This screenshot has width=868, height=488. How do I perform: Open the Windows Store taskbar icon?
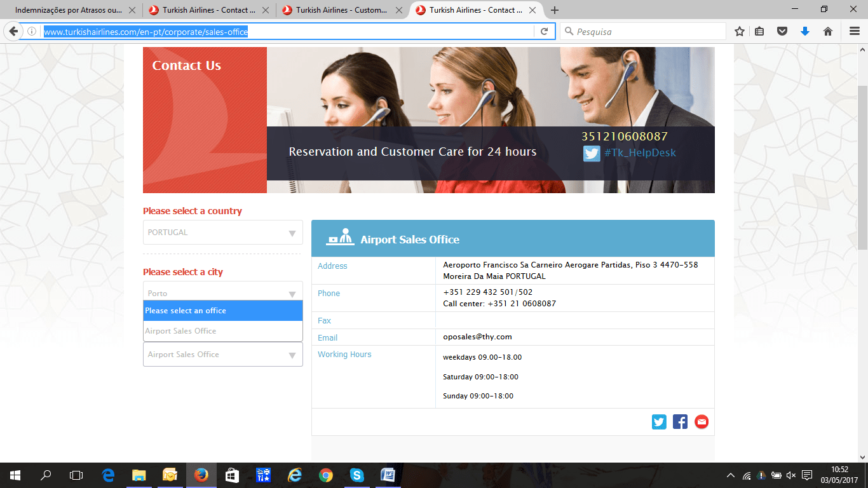[233, 475]
